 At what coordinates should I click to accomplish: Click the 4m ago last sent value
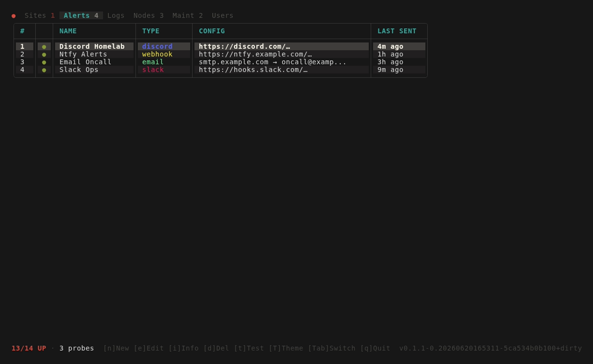(391, 46)
